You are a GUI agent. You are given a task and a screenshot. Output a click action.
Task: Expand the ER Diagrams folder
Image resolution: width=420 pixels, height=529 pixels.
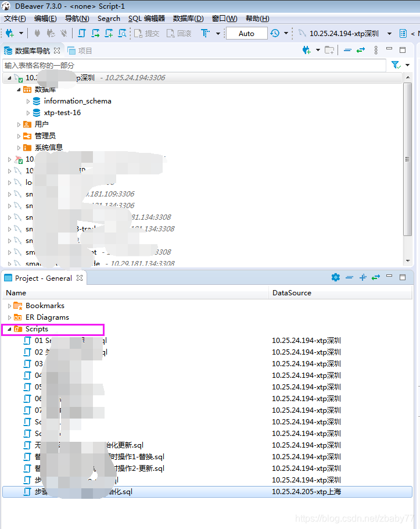coord(9,317)
